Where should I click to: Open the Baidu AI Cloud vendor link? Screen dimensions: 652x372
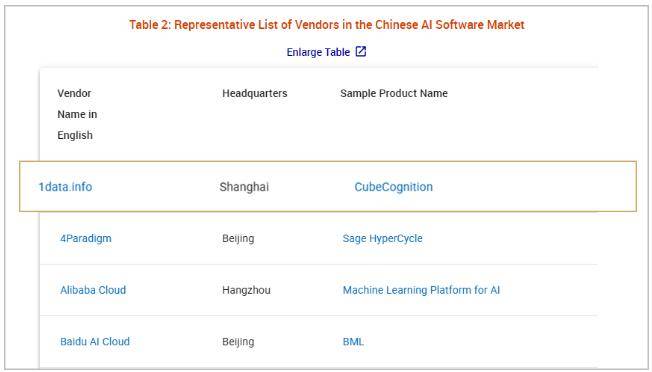(x=95, y=342)
